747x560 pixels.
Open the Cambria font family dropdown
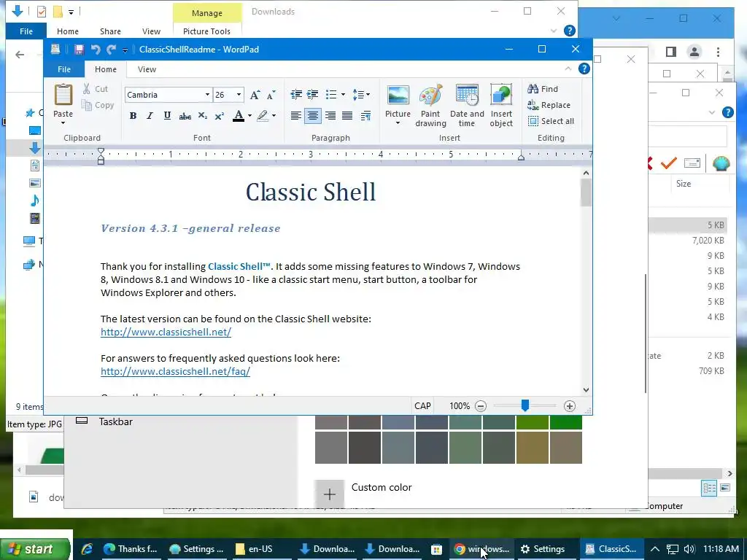tap(207, 95)
